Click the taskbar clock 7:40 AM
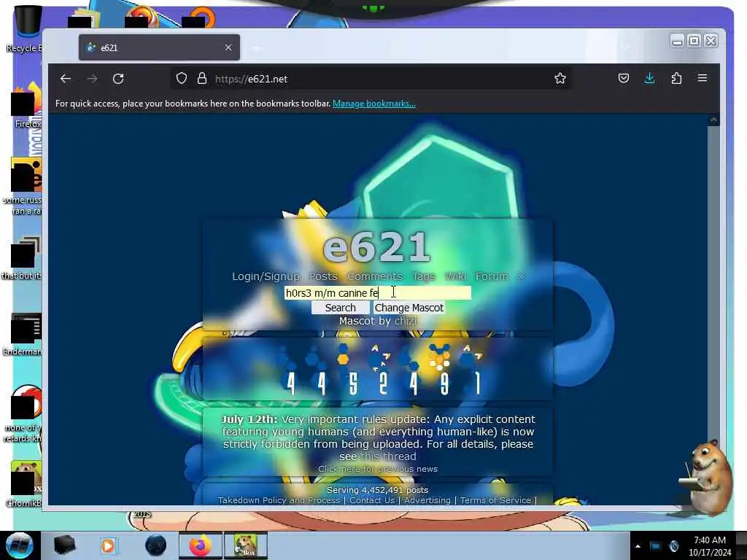This screenshot has width=747, height=560. click(x=710, y=546)
